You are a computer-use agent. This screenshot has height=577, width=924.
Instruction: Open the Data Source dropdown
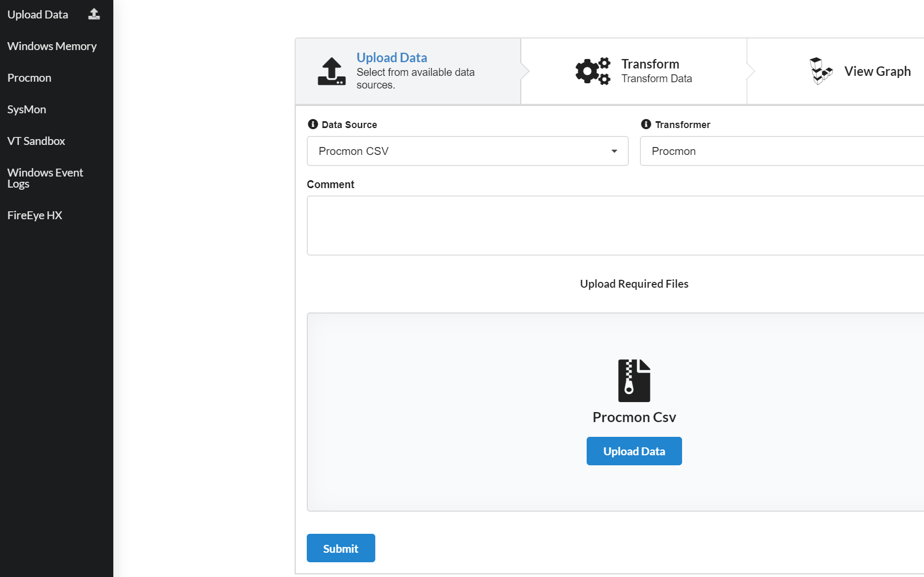click(468, 151)
